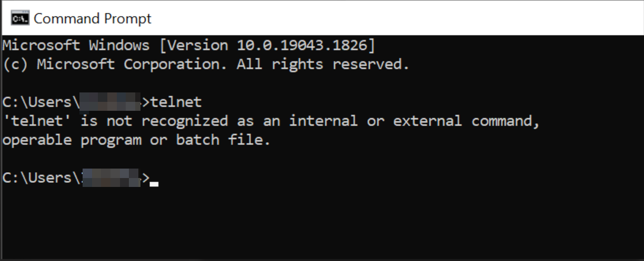
Task: Click the blurred username in the last prompt
Action: pos(110,178)
